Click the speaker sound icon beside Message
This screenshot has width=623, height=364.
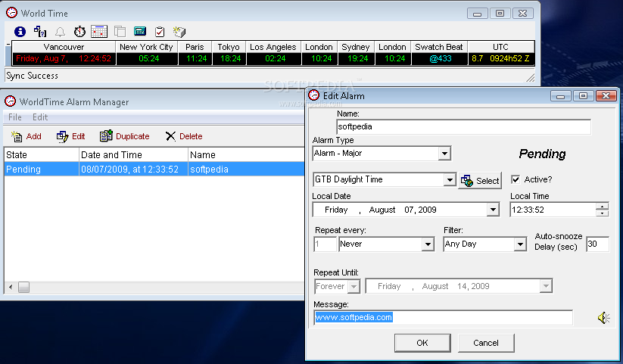tap(603, 318)
